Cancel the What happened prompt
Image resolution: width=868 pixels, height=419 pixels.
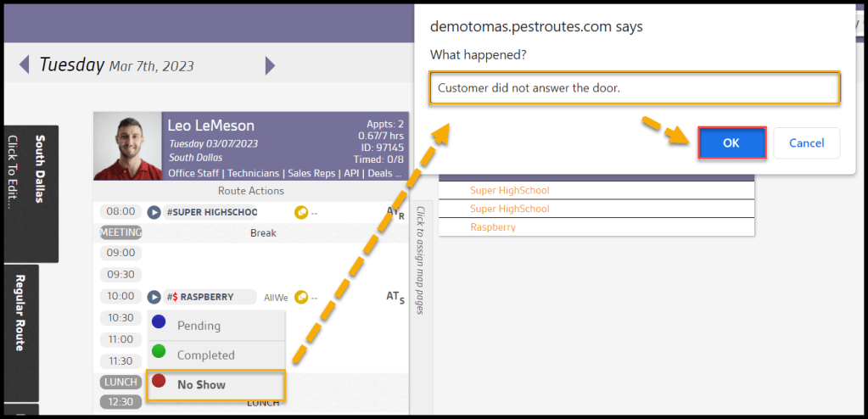pos(805,143)
